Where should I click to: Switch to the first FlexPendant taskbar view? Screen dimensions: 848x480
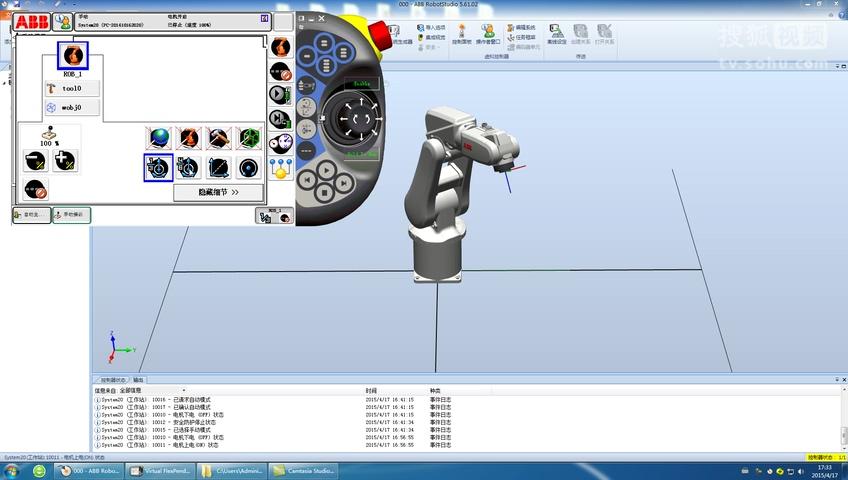[x=32, y=215]
